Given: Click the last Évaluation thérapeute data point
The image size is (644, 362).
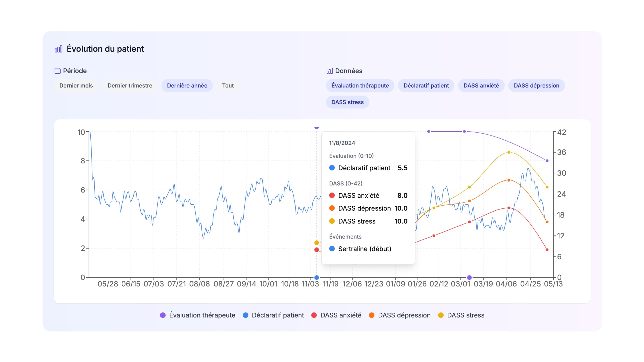Looking at the screenshot, I should click(547, 161).
